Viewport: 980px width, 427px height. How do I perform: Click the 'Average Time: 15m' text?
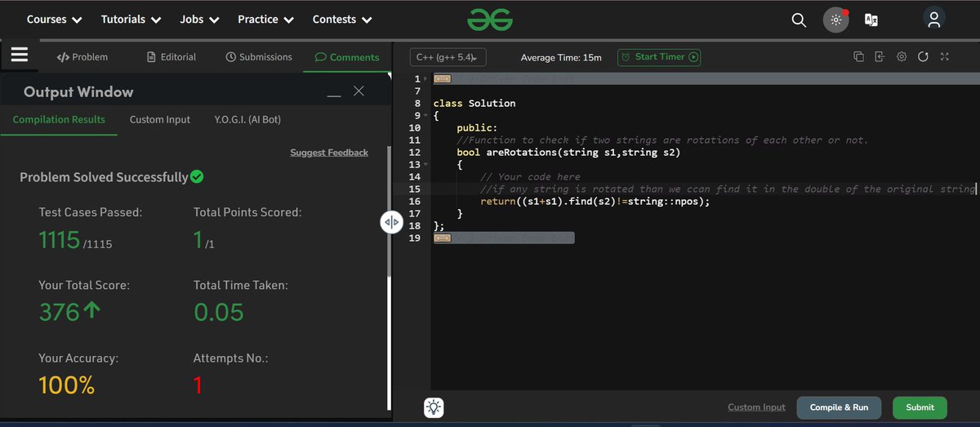coord(561,57)
